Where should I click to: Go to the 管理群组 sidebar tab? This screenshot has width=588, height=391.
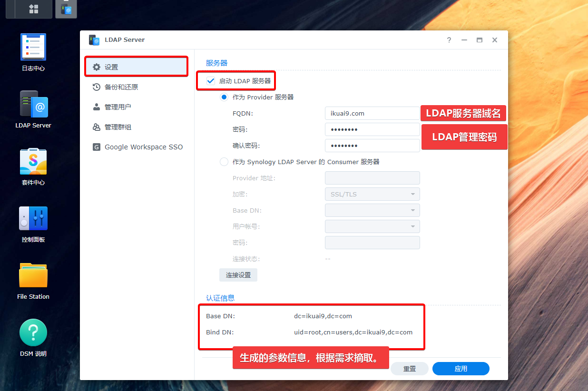[137, 127]
